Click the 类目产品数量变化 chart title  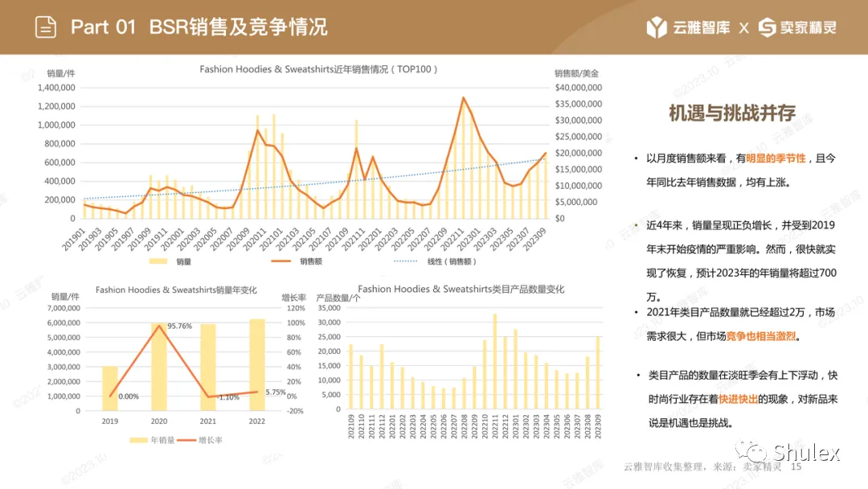461,289
